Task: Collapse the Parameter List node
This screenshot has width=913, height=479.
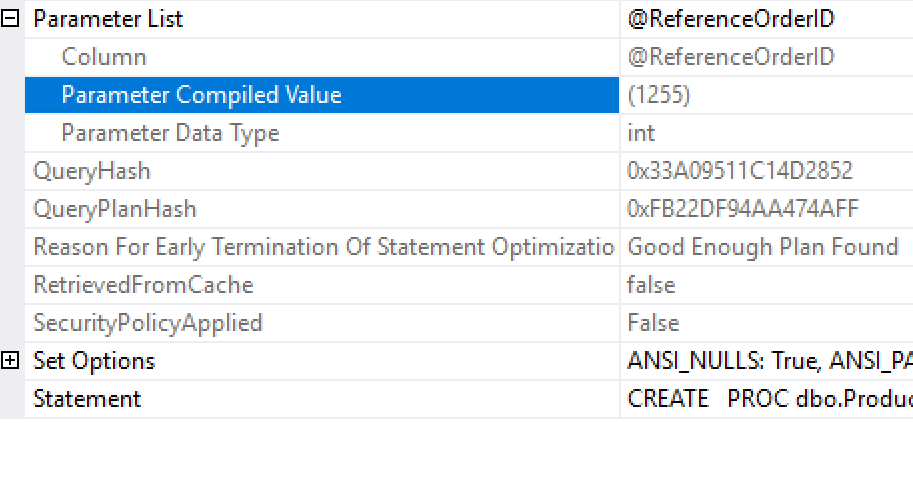Action: tap(10, 19)
